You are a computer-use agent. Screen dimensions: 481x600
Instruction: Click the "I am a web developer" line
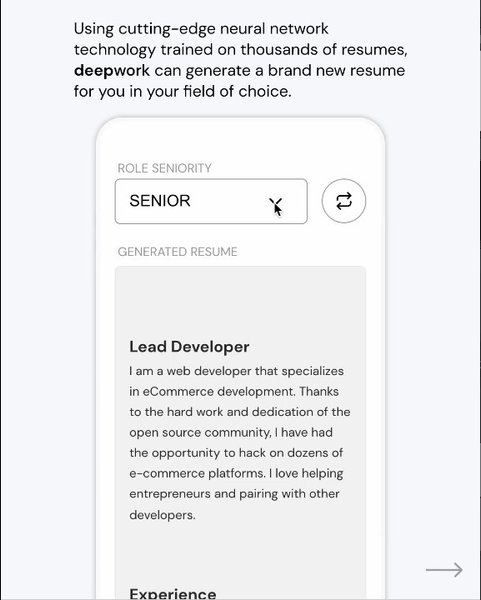236,371
